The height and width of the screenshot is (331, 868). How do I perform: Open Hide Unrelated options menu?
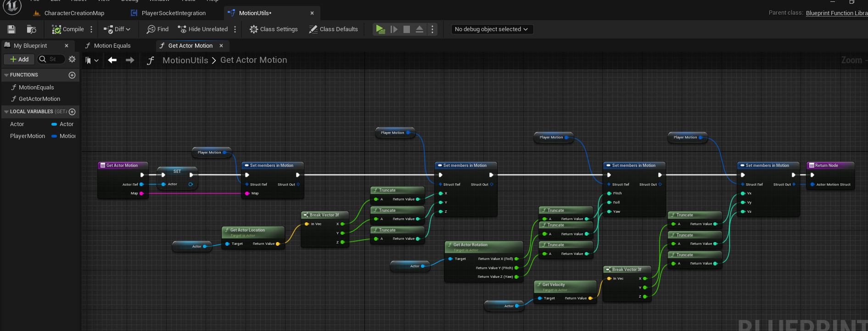click(235, 29)
